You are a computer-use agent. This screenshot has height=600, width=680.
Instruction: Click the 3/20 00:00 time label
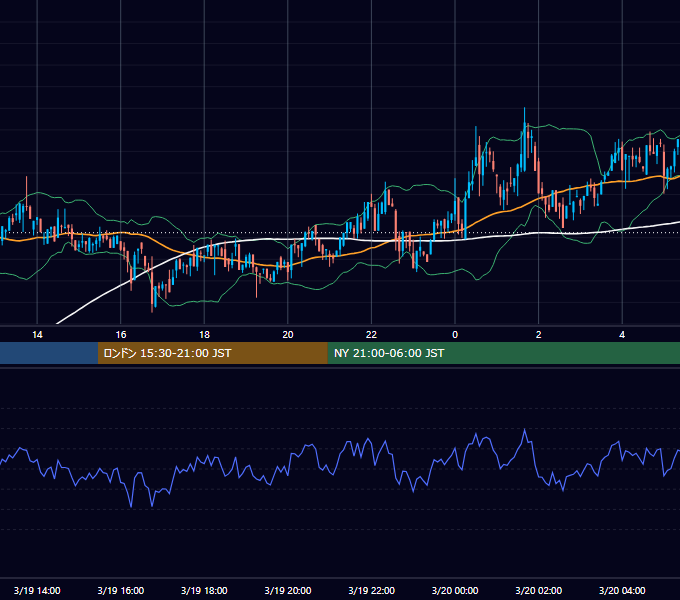point(455,590)
